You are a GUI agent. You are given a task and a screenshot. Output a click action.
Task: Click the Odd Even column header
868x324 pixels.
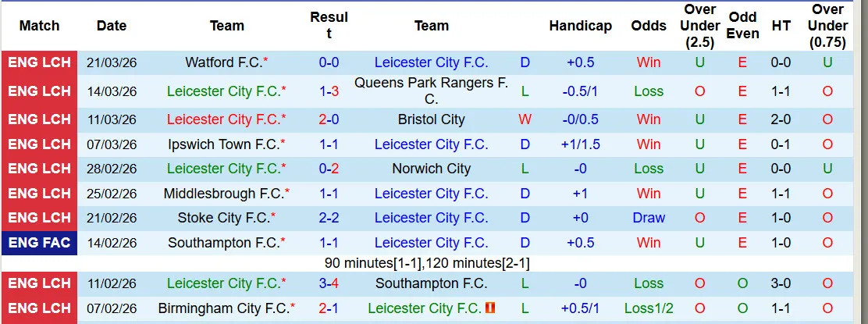pyautogui.click(x=742, y=26)
